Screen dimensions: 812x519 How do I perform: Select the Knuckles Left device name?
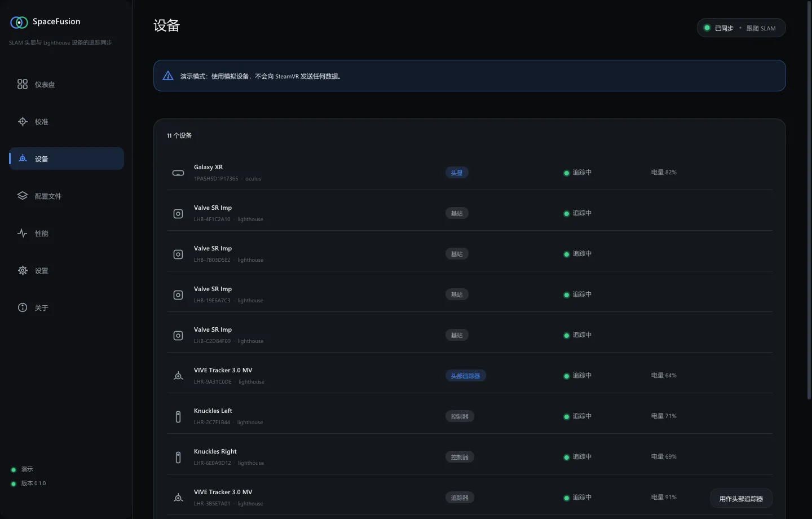tap(213, 411)
